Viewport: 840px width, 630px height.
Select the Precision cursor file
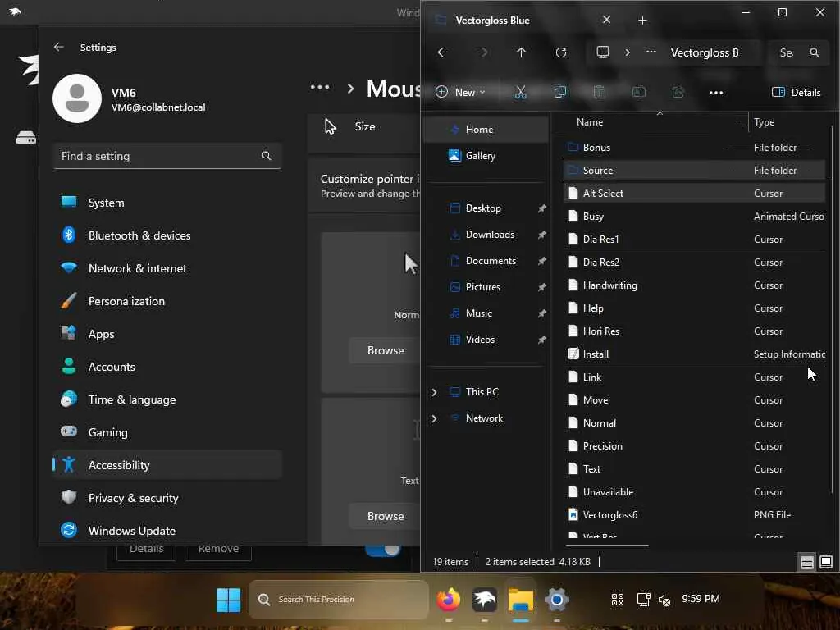coord(694,445)
